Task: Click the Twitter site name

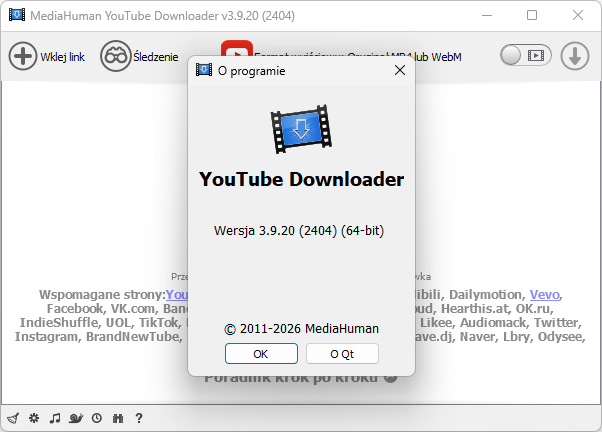Action: point(556,323)
